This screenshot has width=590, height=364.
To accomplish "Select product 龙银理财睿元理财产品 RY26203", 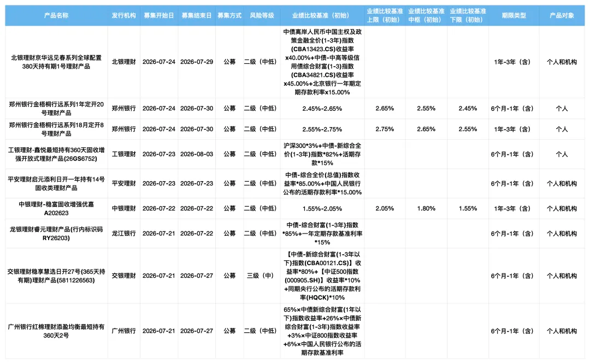I will pyautogui.click(x=56, y=234).
